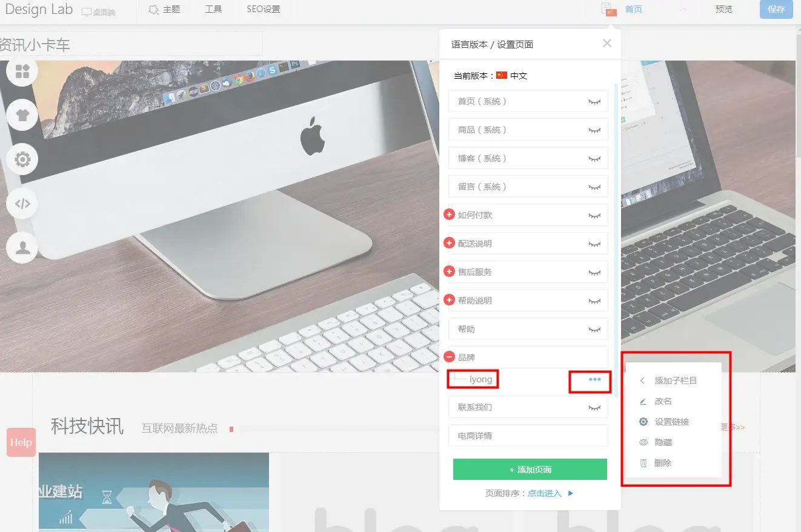Image resolution: width=801 pixels, height=532 pixels.
Task: Expand the 如何付款 page group
Action: tap(450, 214)
